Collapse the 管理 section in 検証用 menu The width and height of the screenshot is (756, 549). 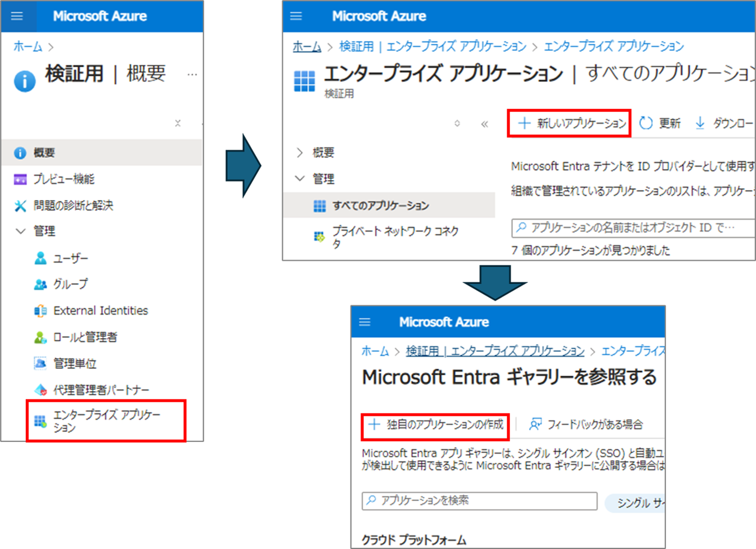click(x=20, y=232)
